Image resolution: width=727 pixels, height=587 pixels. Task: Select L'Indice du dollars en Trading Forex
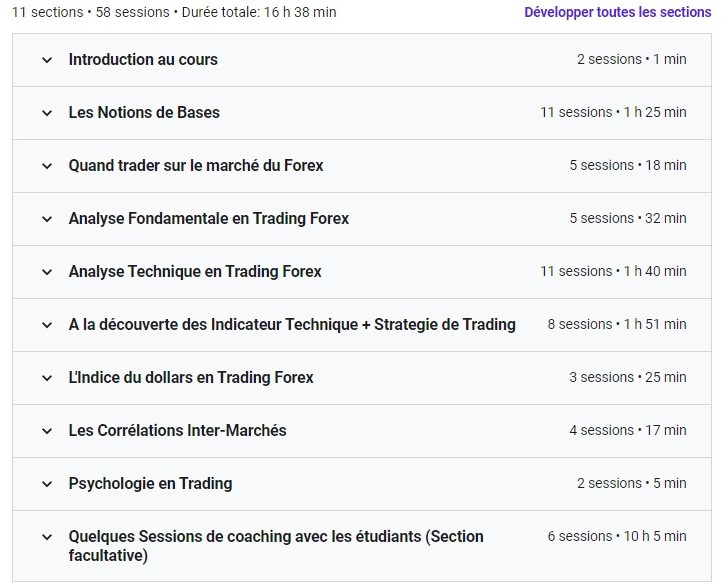[x=191, y=378]
